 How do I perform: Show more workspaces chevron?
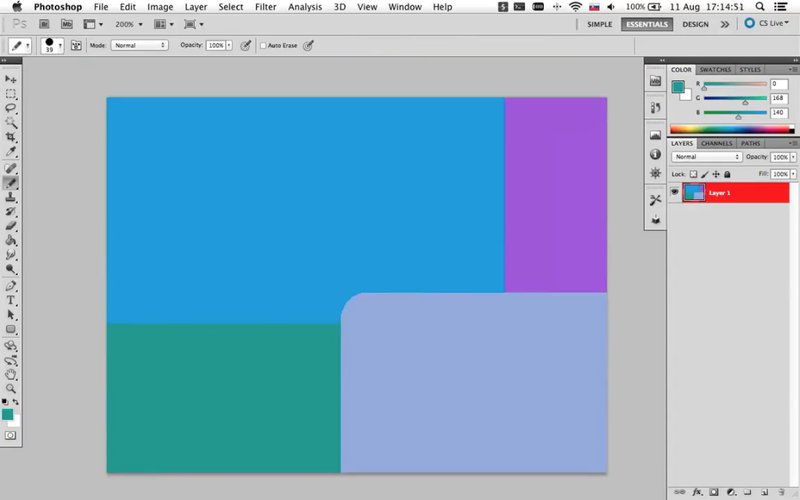click(724, 24)
